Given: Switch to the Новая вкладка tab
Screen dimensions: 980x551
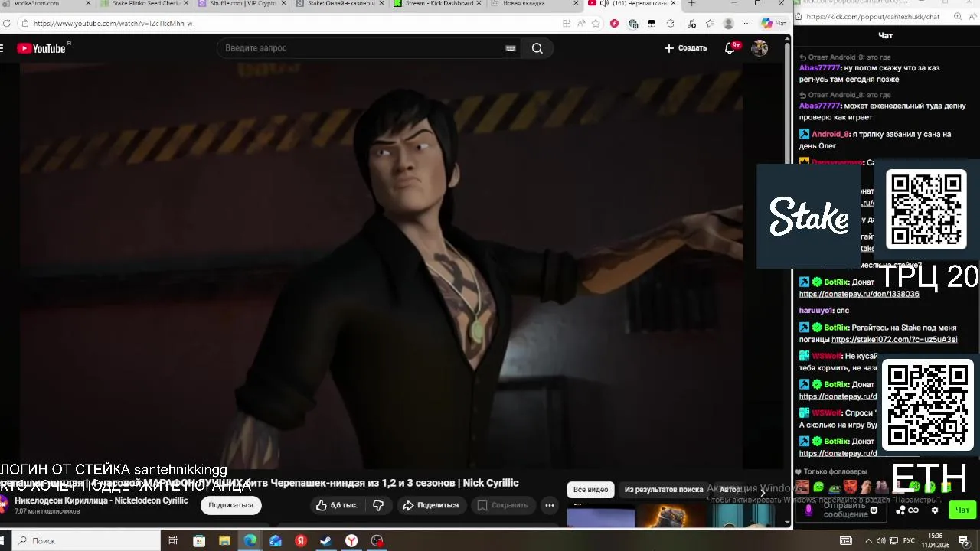Looking at the screenshot, I should pyautogui.click(x=534, y=4).
